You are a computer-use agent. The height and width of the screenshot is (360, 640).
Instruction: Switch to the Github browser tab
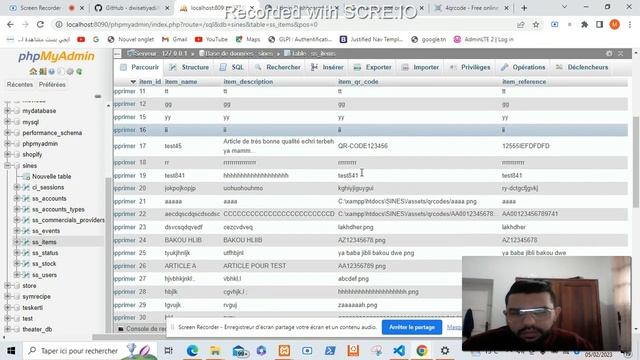click(x=131, y=8)
